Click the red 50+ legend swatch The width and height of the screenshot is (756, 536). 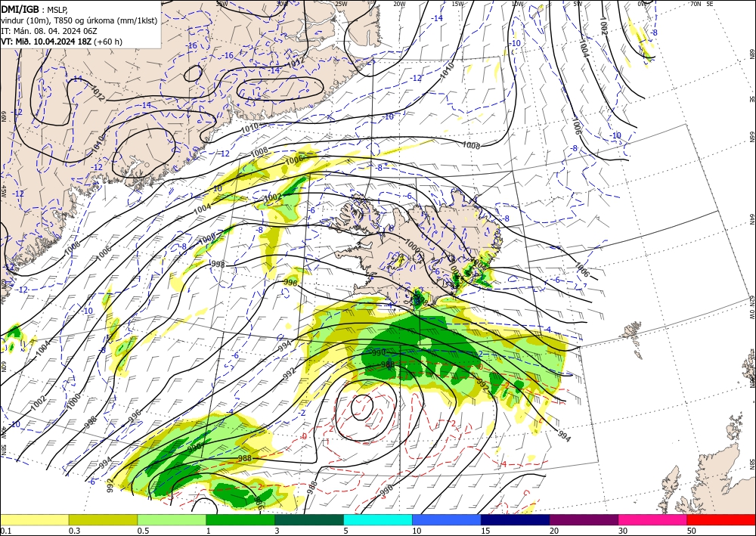point(721,519)
